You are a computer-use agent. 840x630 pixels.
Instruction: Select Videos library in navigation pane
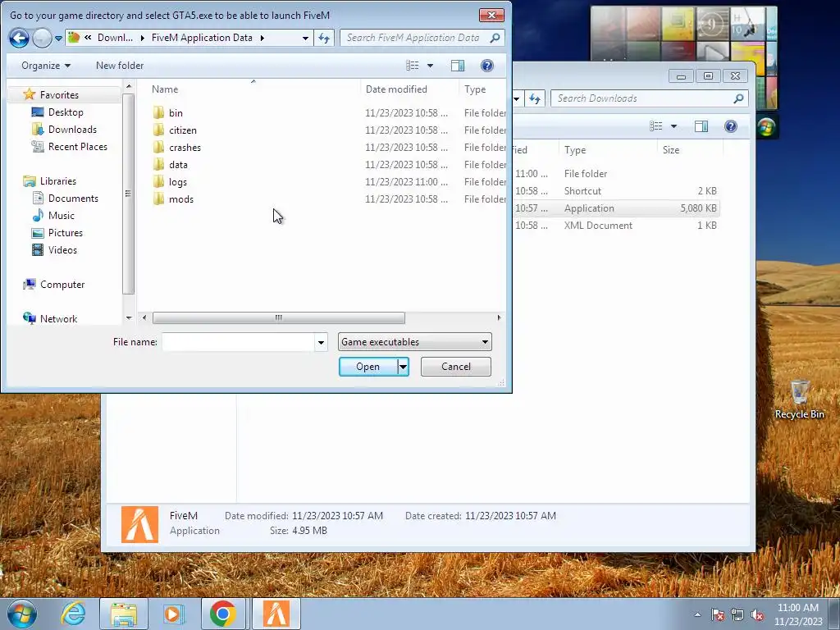click(x=62, y=249)
